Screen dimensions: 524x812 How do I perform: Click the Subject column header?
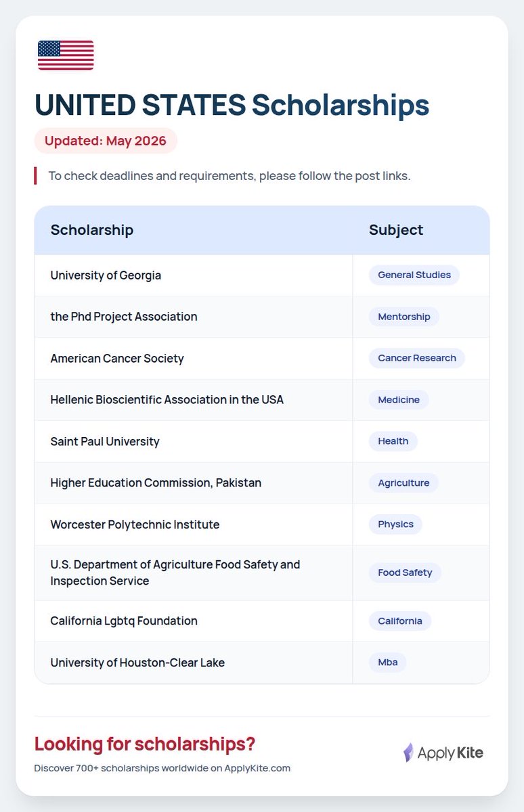click(396, 229)
